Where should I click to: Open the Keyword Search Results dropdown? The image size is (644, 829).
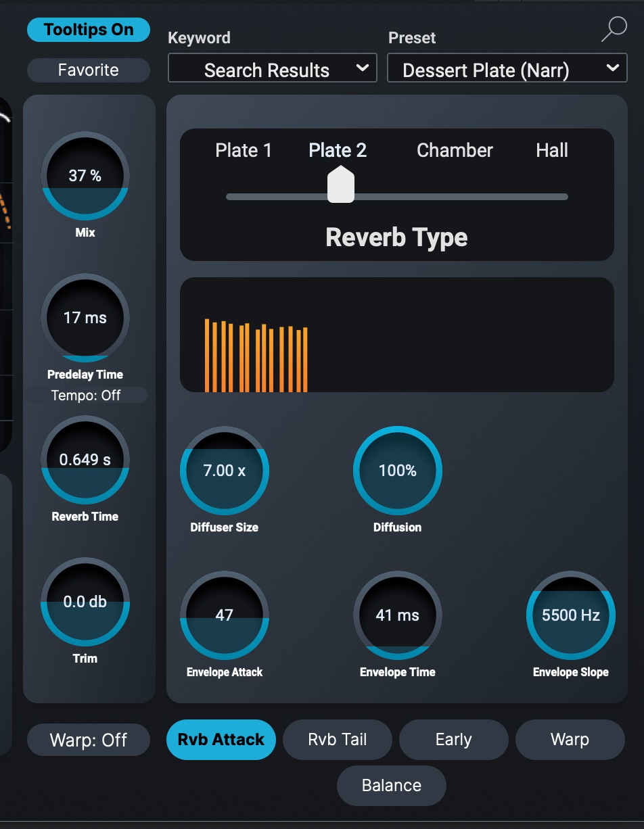[272, 70]
